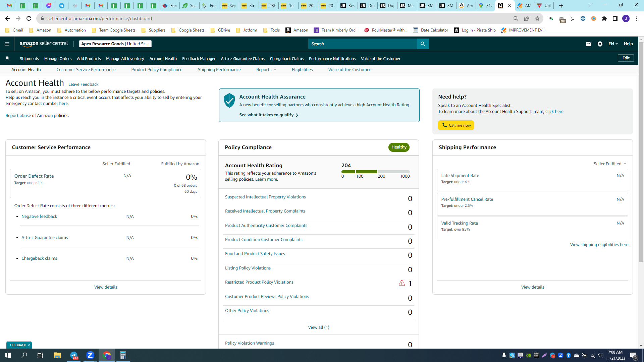Click the Restricted Product warning triangle icon
Viewport: 644px width, 362px height.
[401, 283]
